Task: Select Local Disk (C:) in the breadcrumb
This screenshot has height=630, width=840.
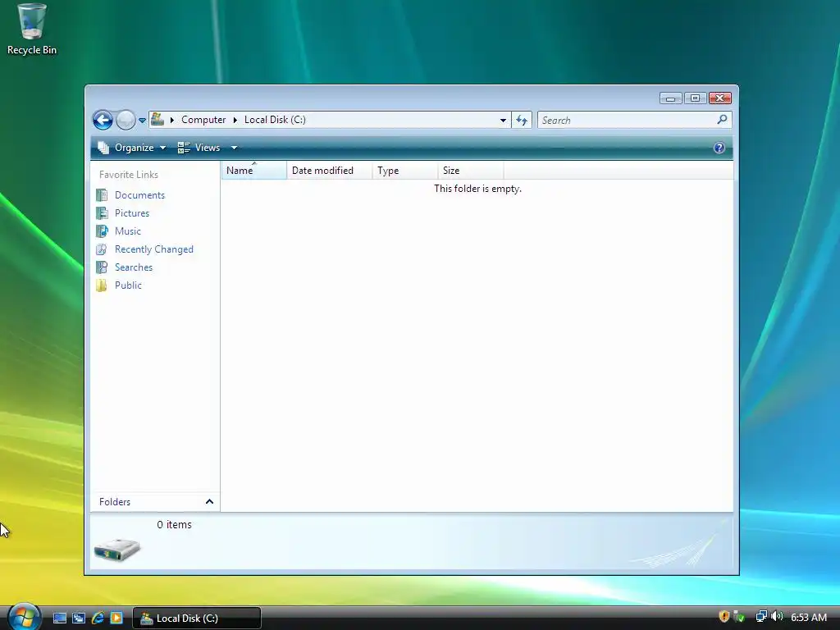Action: click(275, 120)
